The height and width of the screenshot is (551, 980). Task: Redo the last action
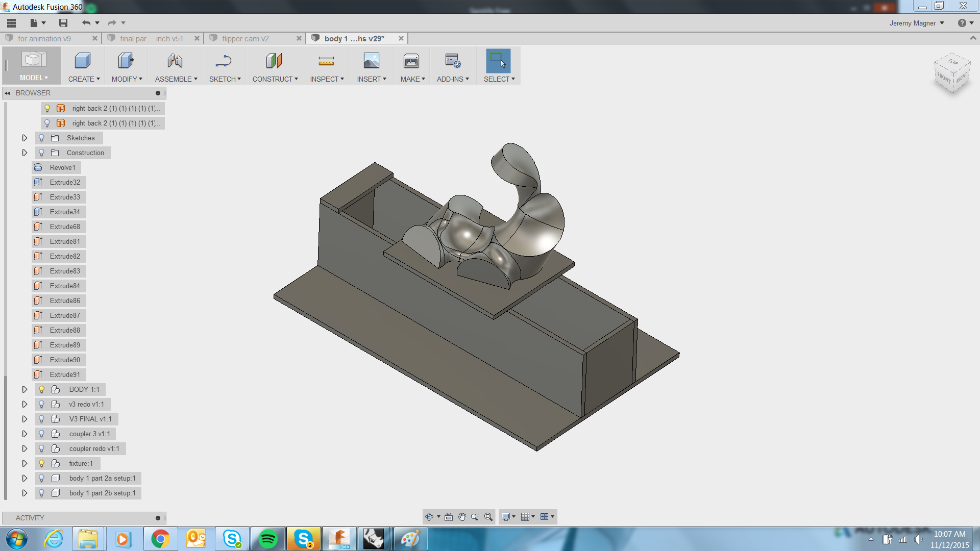point(112,23)
